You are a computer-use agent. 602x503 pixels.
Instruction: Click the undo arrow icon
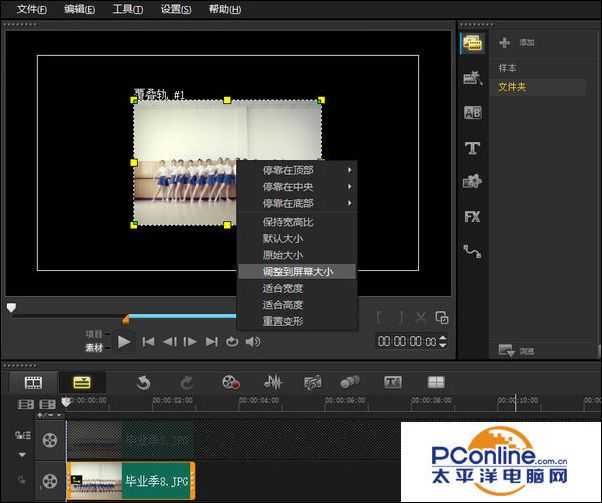(143, 383)
